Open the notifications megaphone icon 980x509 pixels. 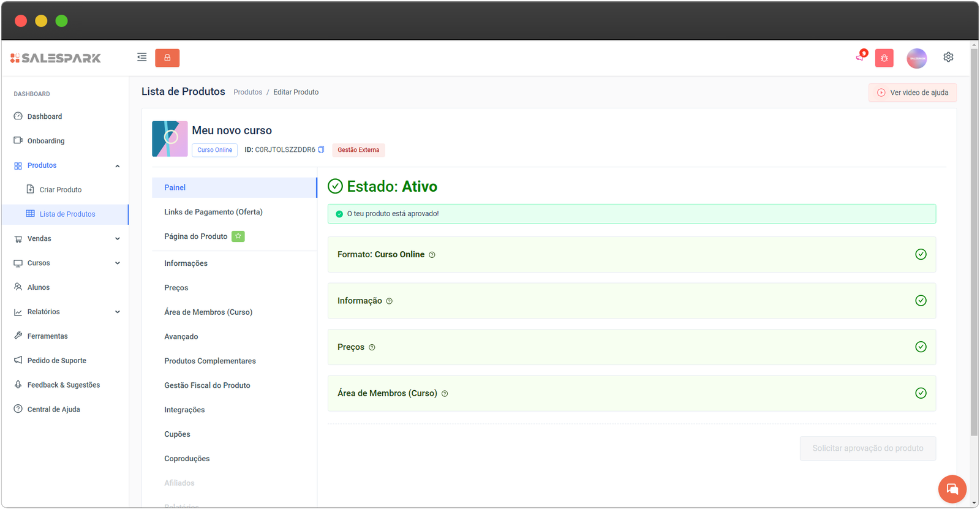click(x=860, y=58)
